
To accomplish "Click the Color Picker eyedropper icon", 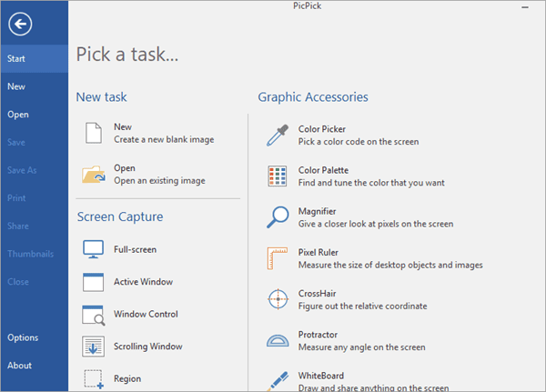I will click(x=278, y=136).
